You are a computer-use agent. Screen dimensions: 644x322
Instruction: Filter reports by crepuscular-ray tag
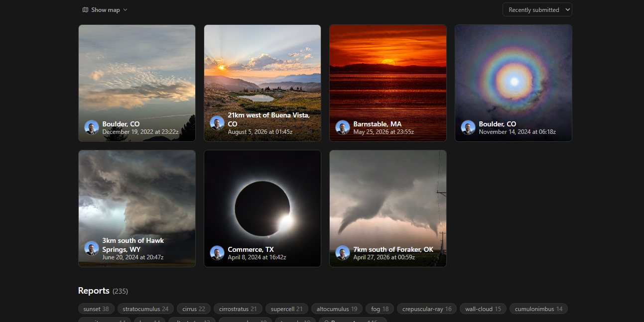[427, 309]
